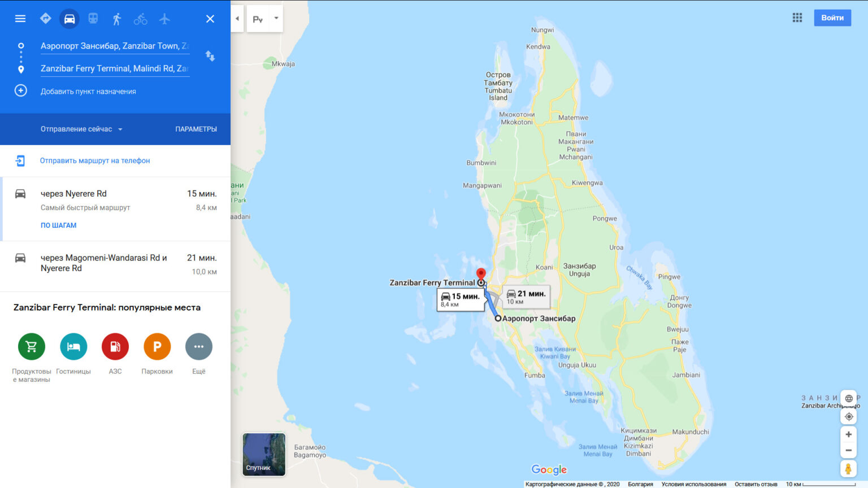Select the walking travel mode icon
The image size is (868, 488).
(117, 19)
